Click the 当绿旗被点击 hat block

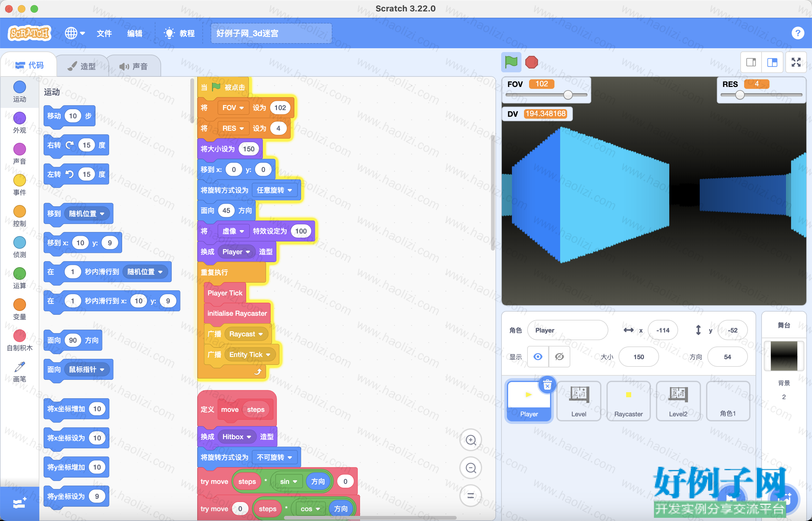click(224, 87)
